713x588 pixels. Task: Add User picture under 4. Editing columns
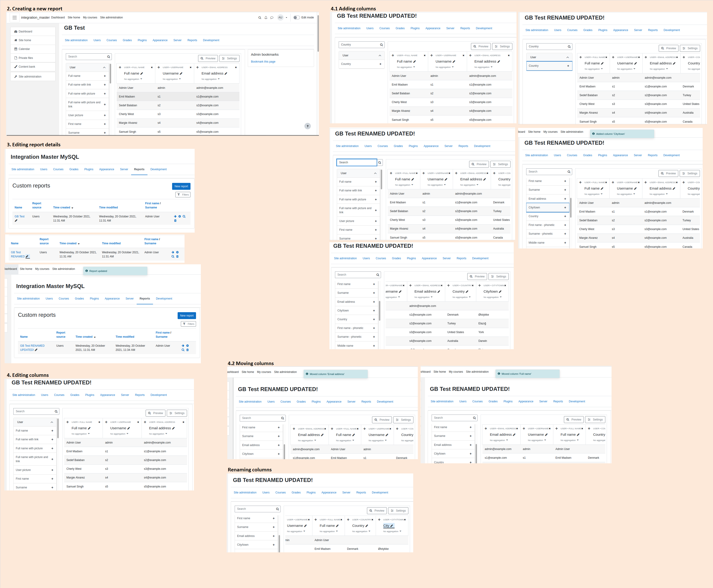tap(52, 470)
